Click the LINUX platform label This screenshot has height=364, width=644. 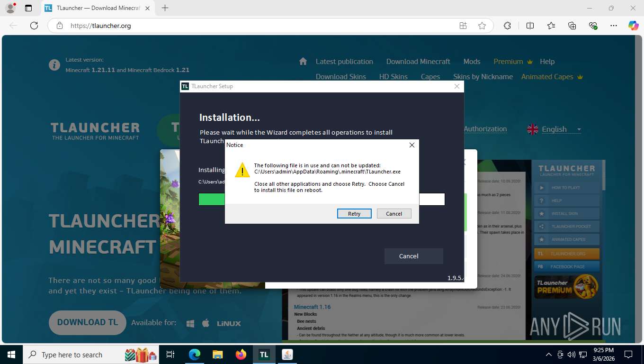pos(229,323)
